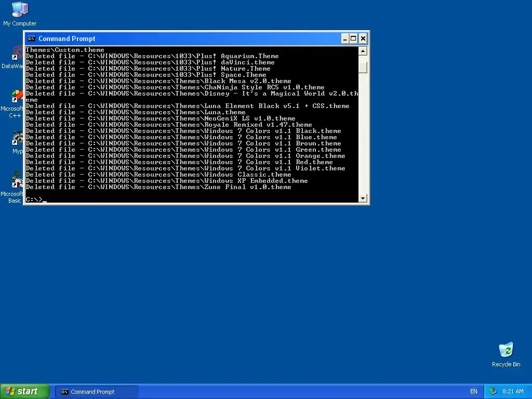This screenshot has height=399, width=532.
Task: Click the scrollbar down arrow in Command Prompt
Action: (x=363, y=198)
